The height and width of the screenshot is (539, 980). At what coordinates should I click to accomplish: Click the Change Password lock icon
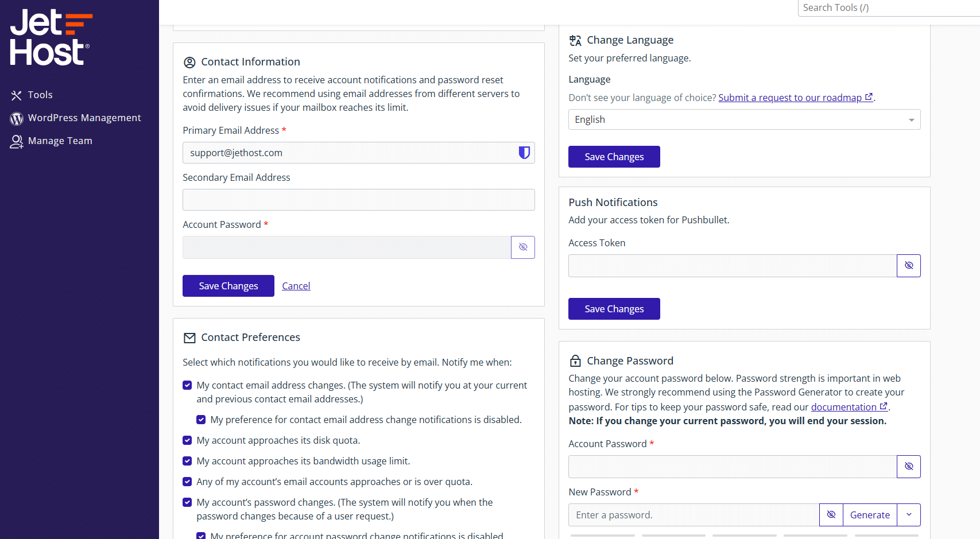(x=575, y=361)
